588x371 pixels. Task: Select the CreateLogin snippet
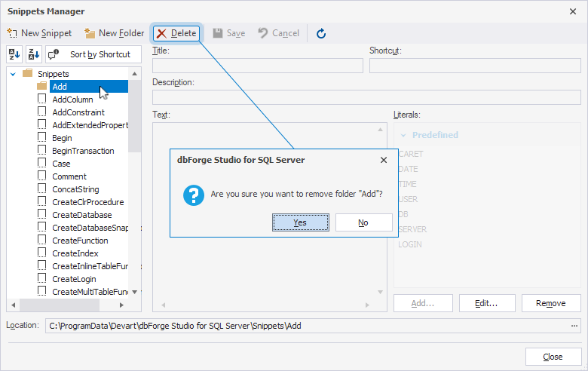click(x=74, y=279)
